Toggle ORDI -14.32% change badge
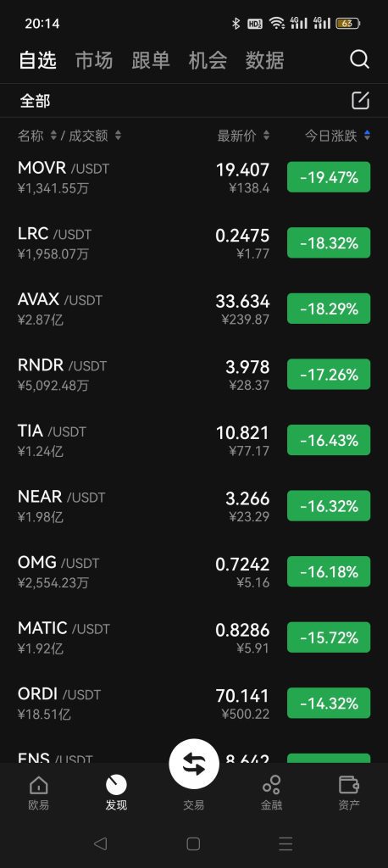This screenshot has height=868, width=388. pos(329,703)
